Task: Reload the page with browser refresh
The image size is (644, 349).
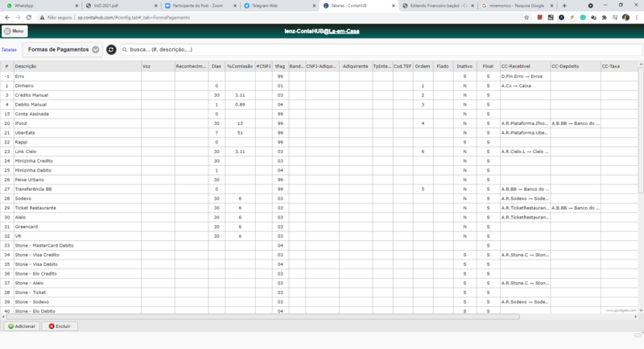Action: tap(29, 18)
